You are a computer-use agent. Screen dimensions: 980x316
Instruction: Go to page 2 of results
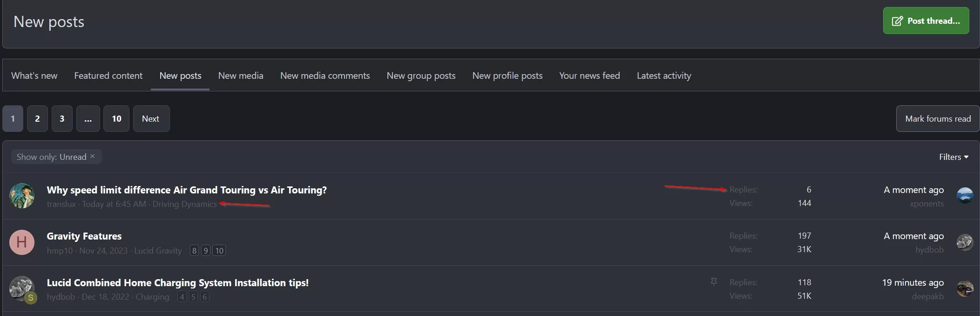37,119
